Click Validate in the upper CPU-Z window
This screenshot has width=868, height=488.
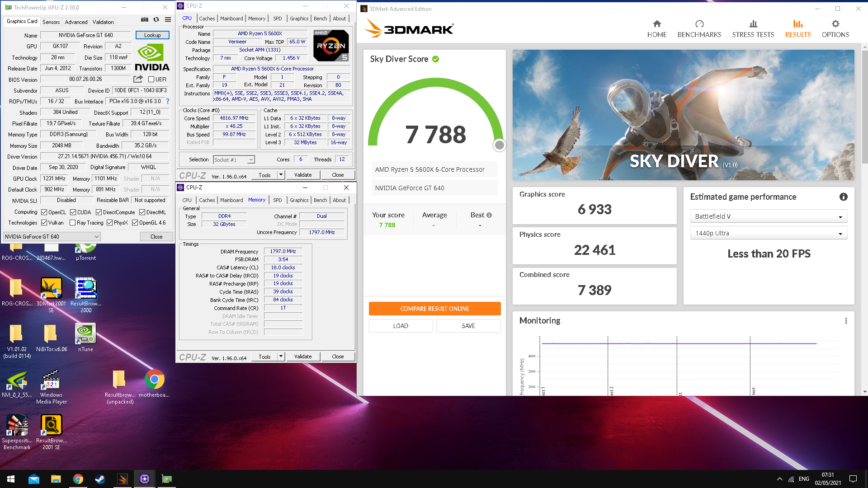(x=303, y=175)
